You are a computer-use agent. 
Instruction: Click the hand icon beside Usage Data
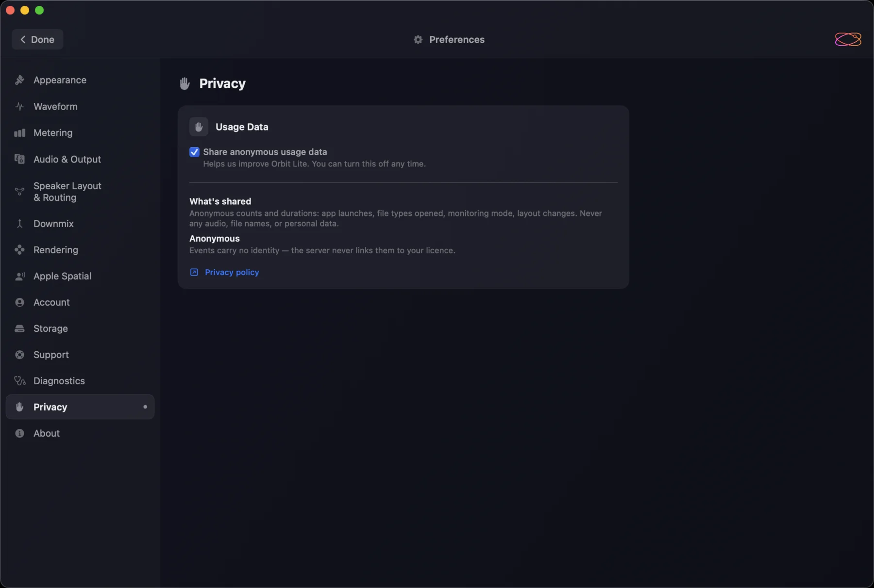[199, 127]
